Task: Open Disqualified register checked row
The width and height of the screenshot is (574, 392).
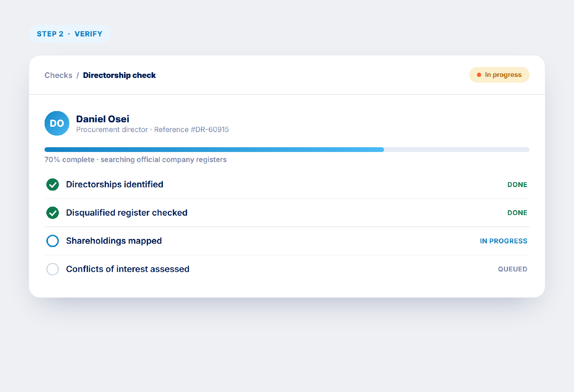Action: pos(287,213)
